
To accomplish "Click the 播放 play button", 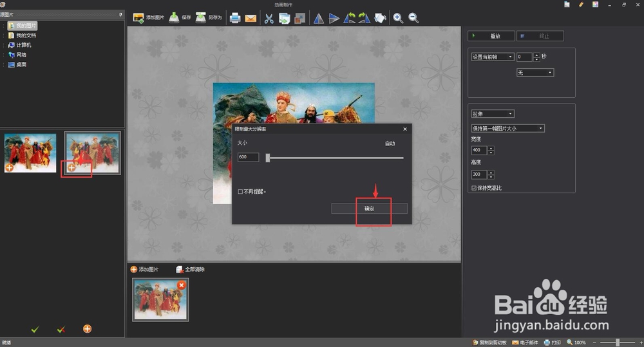I will (491, 36).
